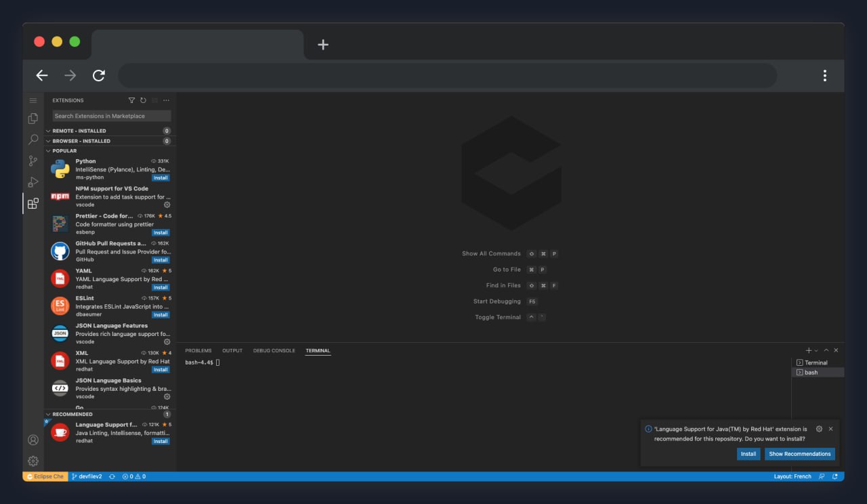The height and width of the screenshot is (504, 867).
Task: Open the Run and Debug view
Action: pyautogui.click(x=33, y=182)
